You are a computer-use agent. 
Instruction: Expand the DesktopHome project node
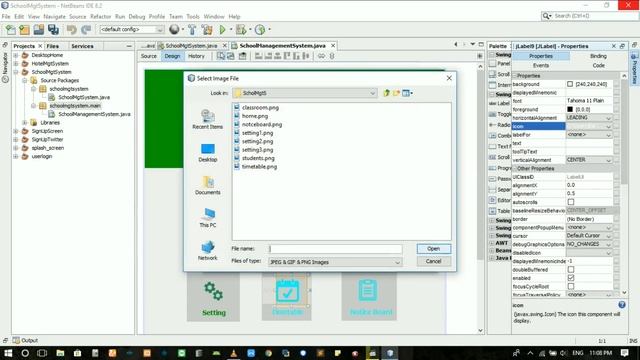click(x=16, y=55)
